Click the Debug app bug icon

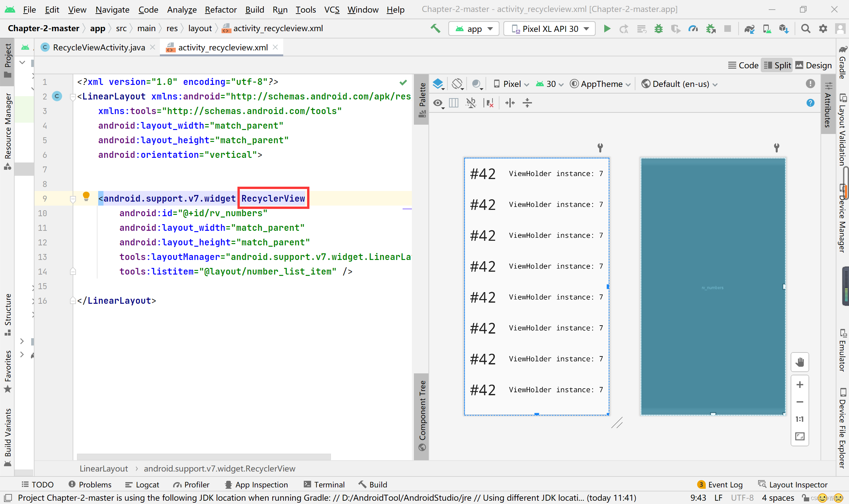pyautogui.click(x=659, y=29)
